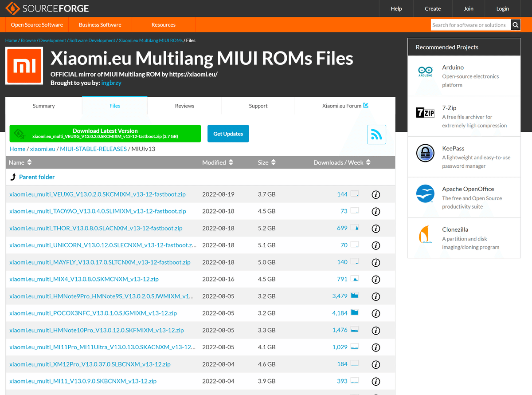The height and width of the screenshot is (395, 532).
Task: Open info for MI11Pro_MI11Ultra zip file
Action: (376, 348)
